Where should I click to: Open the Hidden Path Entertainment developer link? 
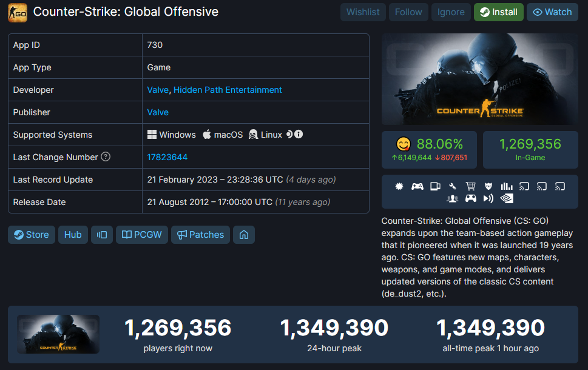point(228,90)
